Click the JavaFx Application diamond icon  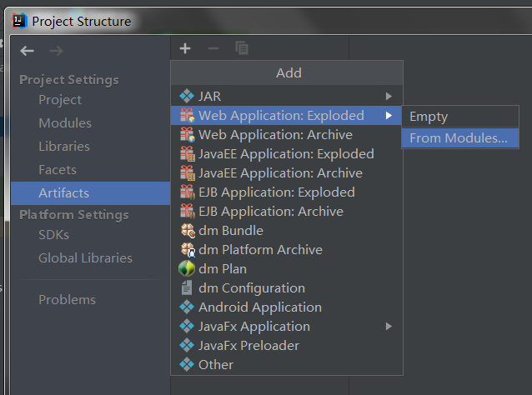[x=187, y=327]
